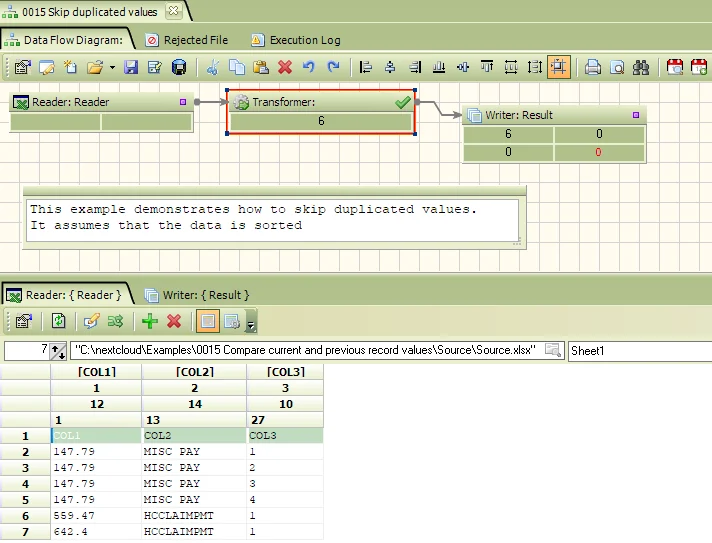Create a new transformation with the sparkle document icon

point(70,68)
